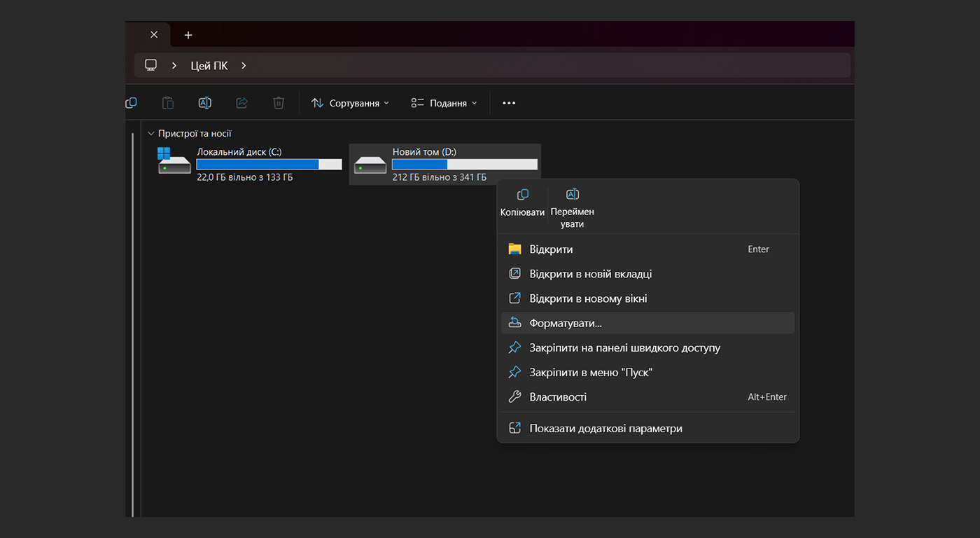
Task: Click the text 212 ГБ вільно з 341 ГБ
Action: point(439,177)
